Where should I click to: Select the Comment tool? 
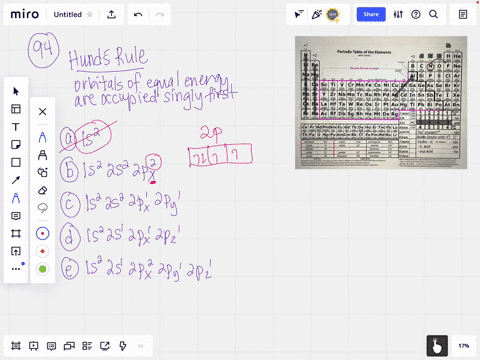[x=16, y=216]
